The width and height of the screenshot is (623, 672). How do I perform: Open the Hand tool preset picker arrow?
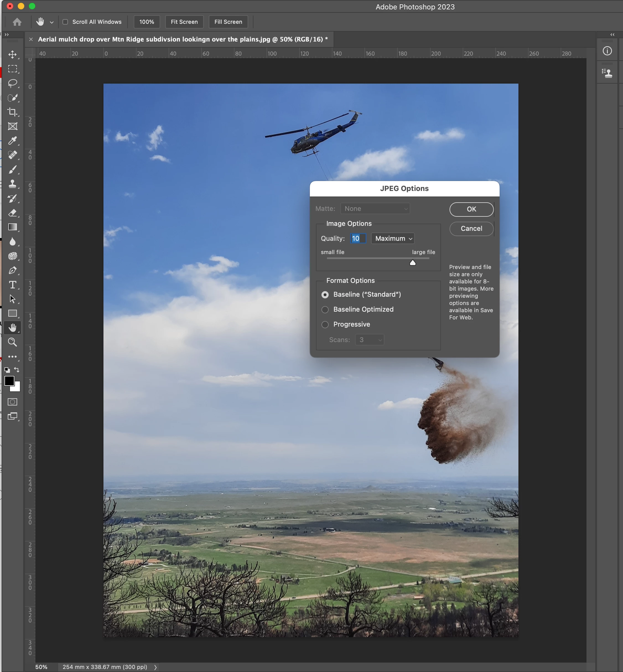51,22
